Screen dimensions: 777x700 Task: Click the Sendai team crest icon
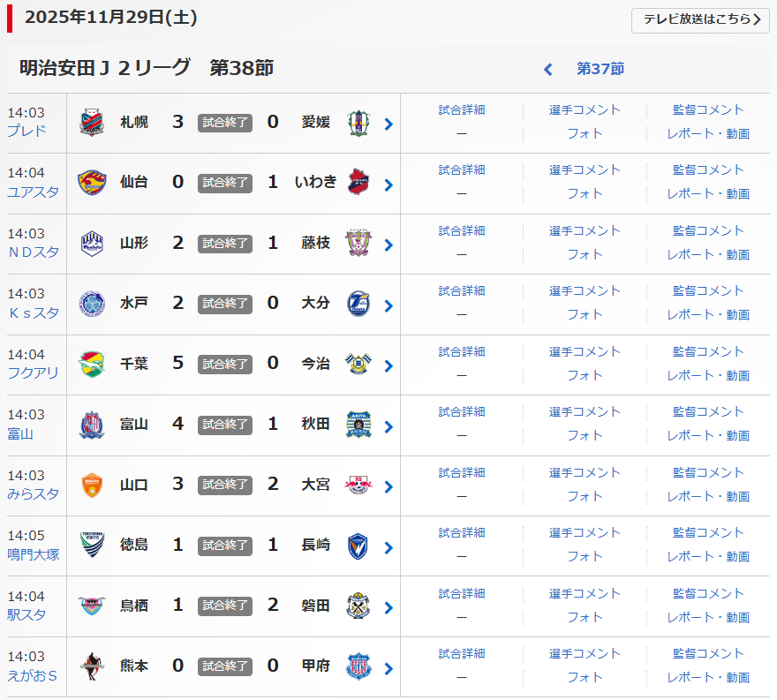click(x=92, y=182)
